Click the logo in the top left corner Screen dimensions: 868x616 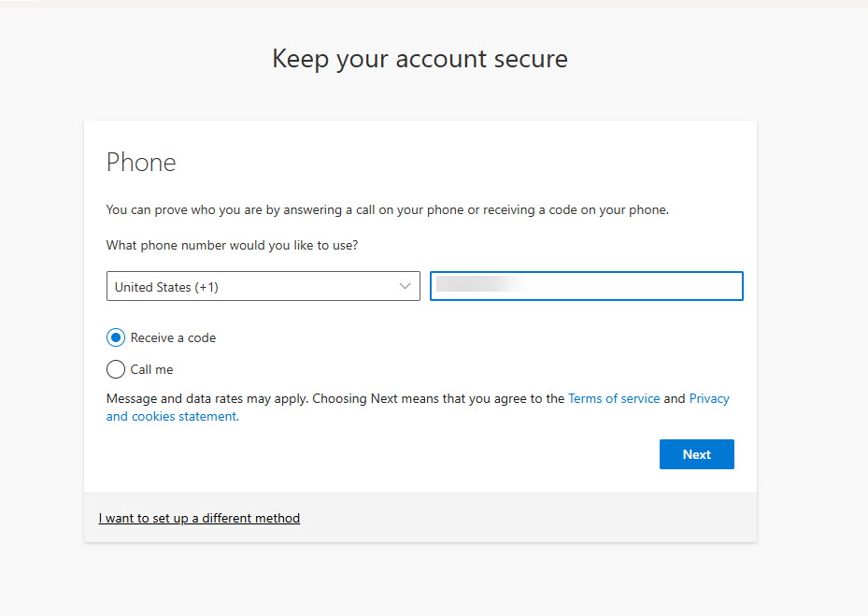pyautogui.click(x=21, y=5)
